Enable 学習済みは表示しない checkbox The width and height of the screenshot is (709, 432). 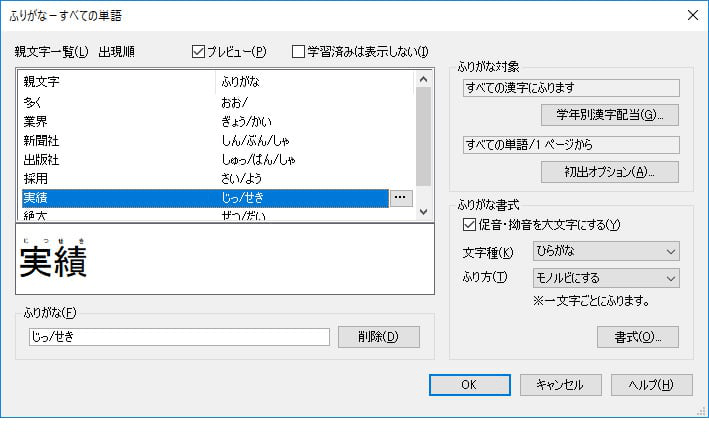299,52
